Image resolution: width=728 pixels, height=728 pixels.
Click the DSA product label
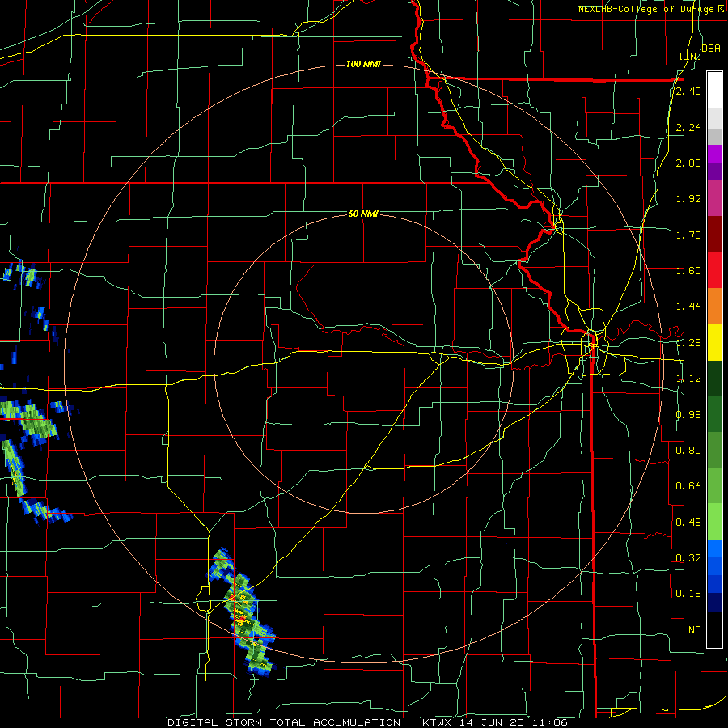(711, 48)
